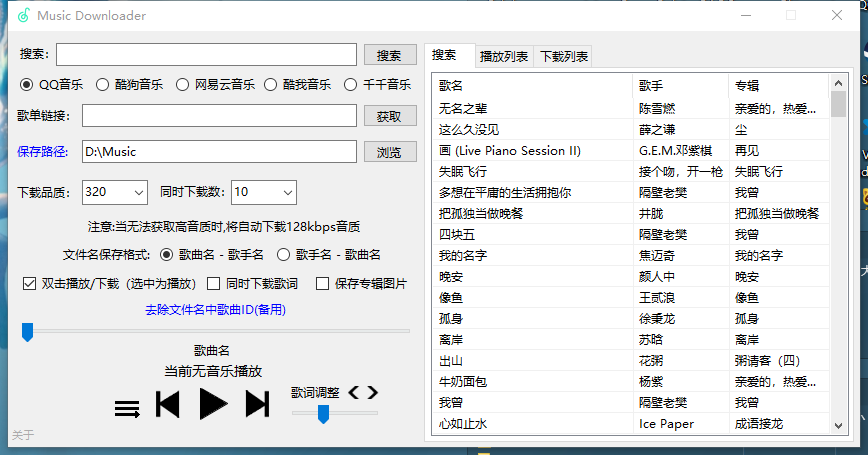868x455 pixels.
Task: Click the results scrollbar up arrow
Action: click(x=838, y=83)
